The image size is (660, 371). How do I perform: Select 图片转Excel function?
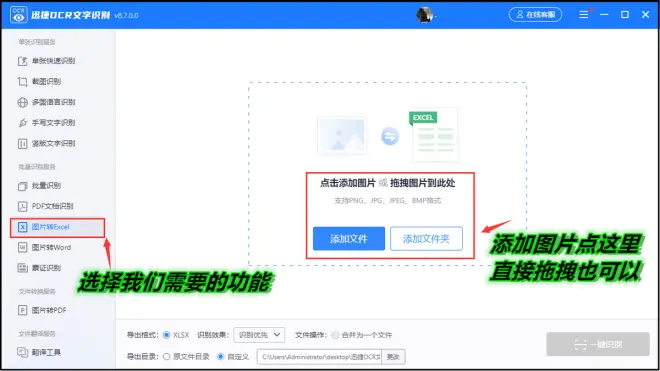58,227
